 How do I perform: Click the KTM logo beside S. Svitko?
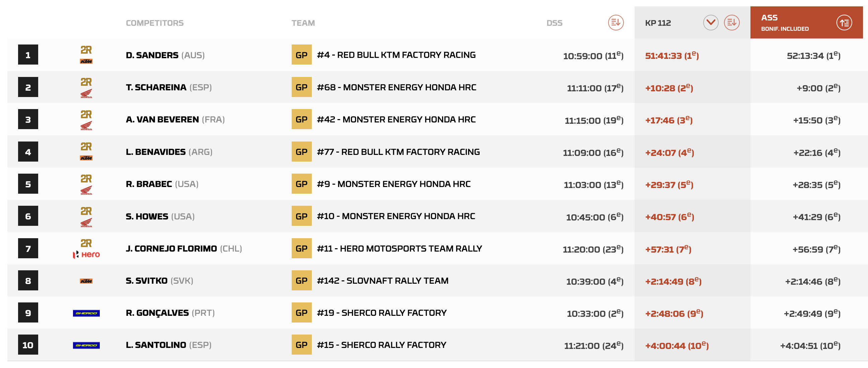tap(86, 281)
